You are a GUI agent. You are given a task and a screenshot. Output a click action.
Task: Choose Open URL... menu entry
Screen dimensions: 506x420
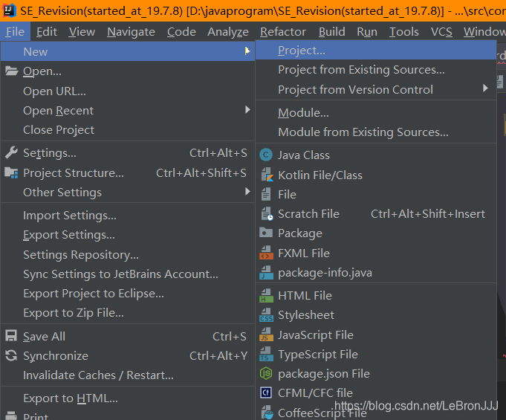pyautogui.click(x=128, y=91)
